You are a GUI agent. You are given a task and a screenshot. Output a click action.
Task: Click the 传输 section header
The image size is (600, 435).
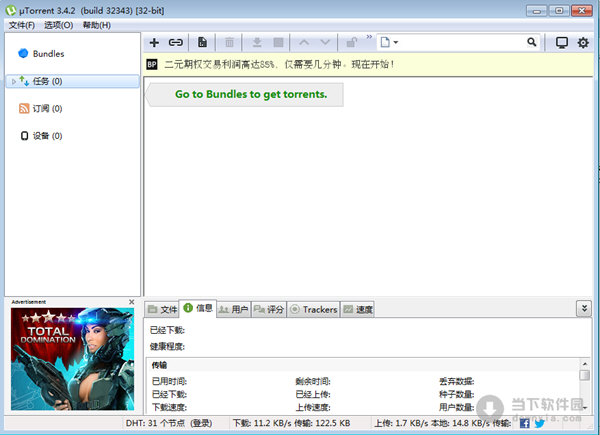(159, 365)
